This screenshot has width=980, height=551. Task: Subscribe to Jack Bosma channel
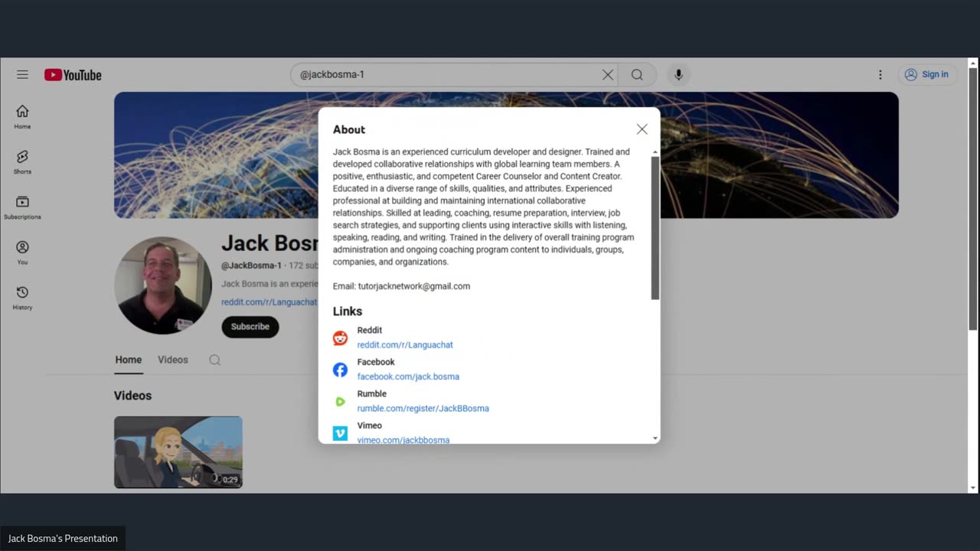point(250,327)
